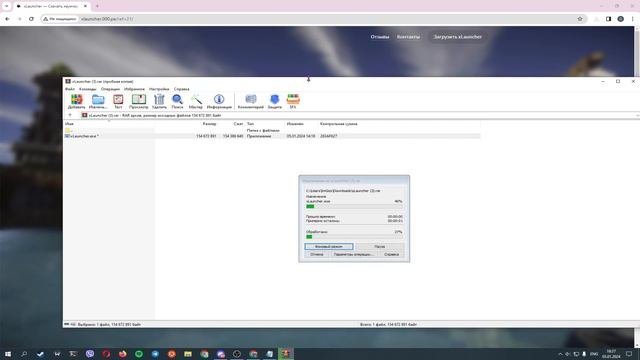Viewport: 640px width, 360px height.
Task: Click the taskbar clock and date
Action: point(611,354)
